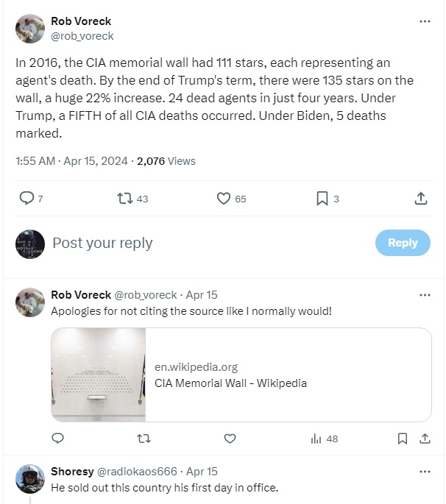Type in the 'Post your reply' field
This screenshot has width=446, height=504.
coord(206,243)
